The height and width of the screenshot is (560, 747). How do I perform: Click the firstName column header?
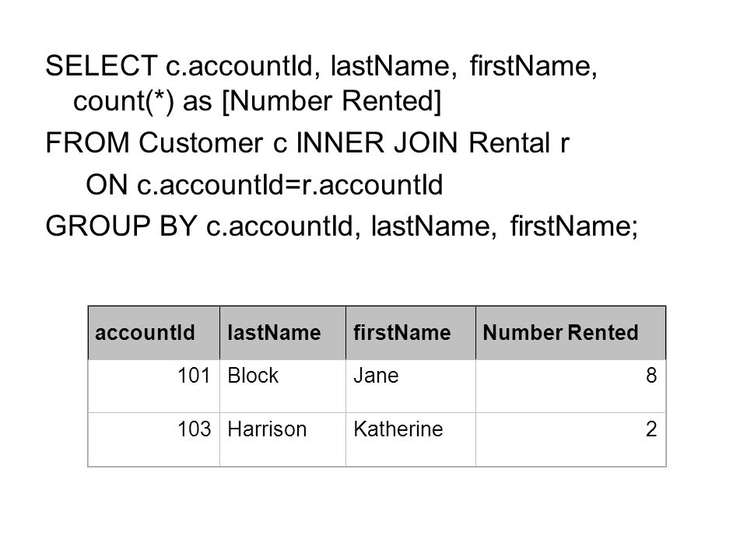pos(411,333)
